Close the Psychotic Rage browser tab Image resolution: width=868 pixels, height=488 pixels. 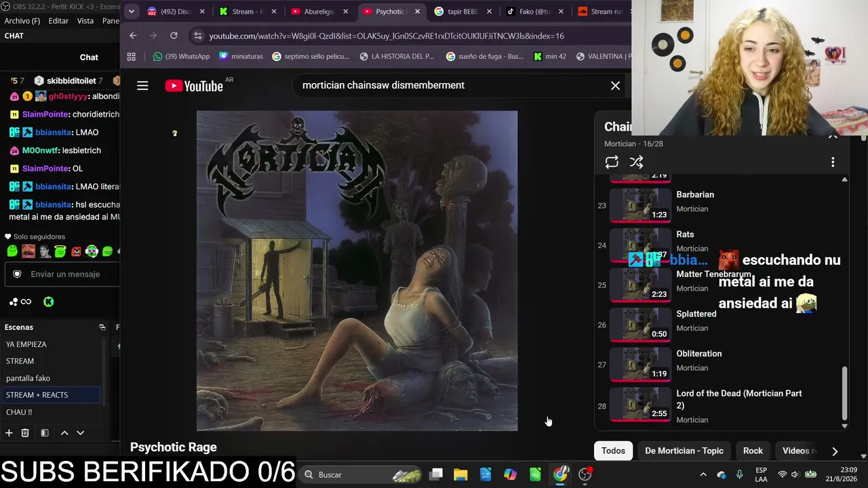[x=417, y=12]
